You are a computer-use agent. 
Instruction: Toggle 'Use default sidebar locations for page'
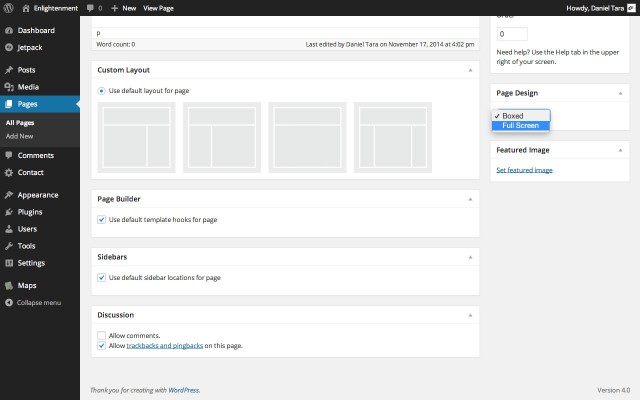[x=101, y=278]
